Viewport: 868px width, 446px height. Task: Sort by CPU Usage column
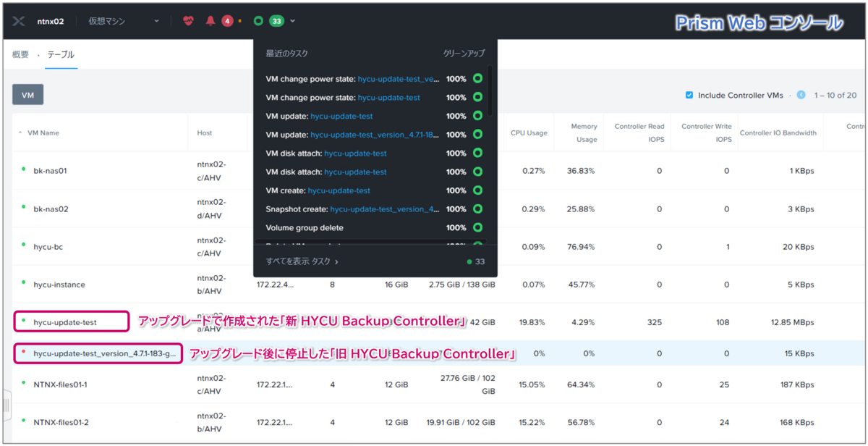[x=529, y=132]
